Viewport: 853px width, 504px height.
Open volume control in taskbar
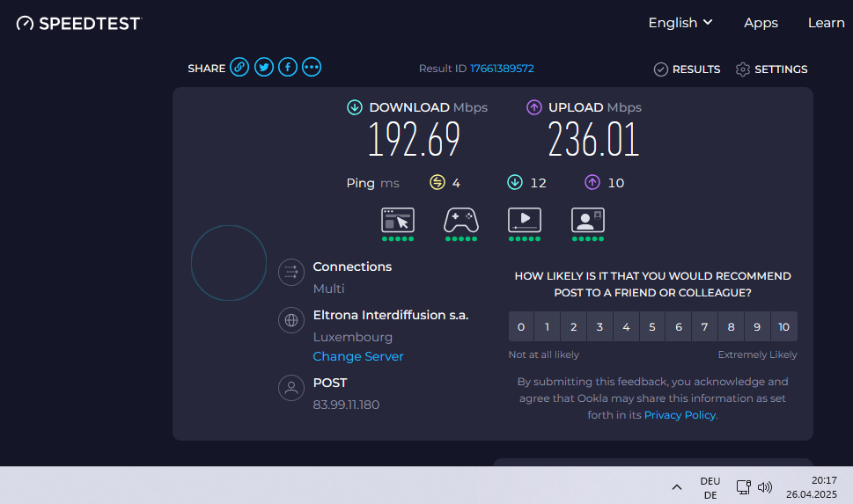coord(765,487)
